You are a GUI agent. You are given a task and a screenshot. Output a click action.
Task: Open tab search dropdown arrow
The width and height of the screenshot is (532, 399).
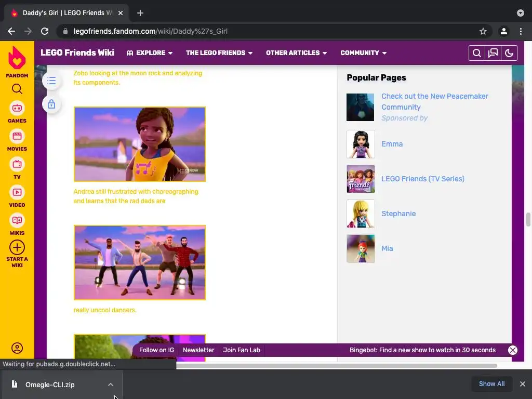click(x=521, y=13)
